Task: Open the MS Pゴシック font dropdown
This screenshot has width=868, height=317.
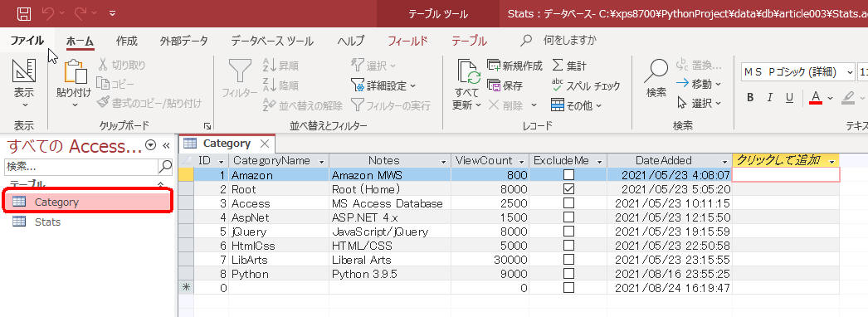Action: [850, 72]
